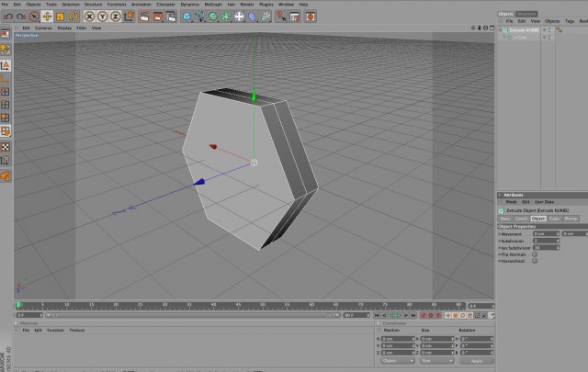Go to the start of animation
588x372 pixels.
click(377, 316)
